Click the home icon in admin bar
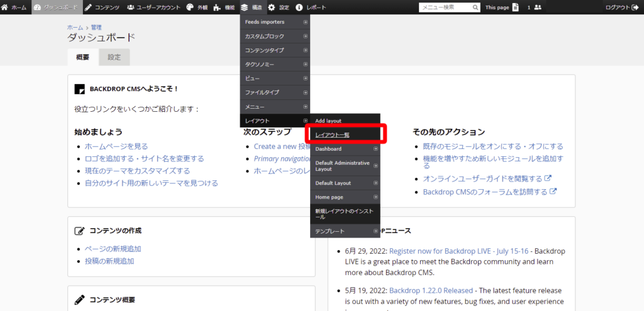The width and height of the screenshot is (644, 311). 5,8
